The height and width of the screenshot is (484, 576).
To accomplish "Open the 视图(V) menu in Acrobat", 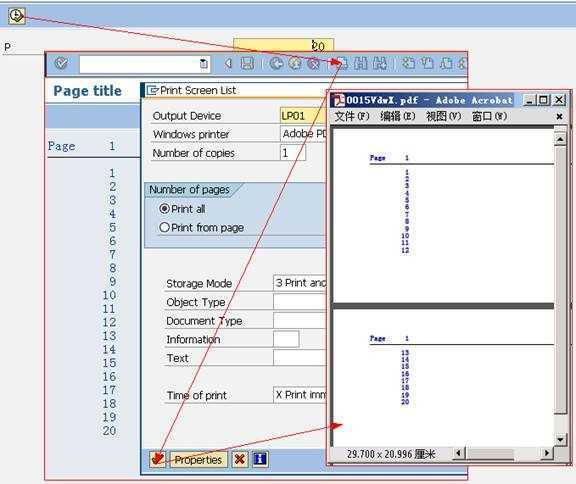I will coord(443,116).
